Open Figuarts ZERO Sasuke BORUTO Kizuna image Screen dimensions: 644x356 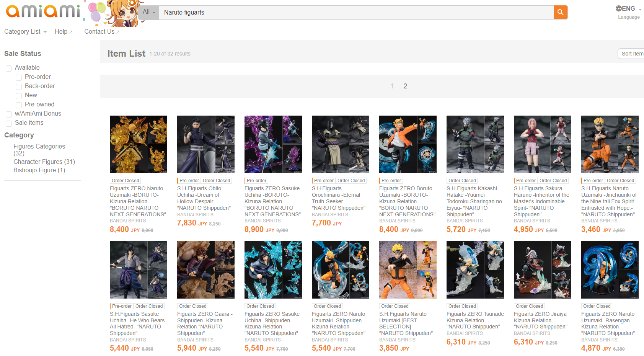coord(273,144)
